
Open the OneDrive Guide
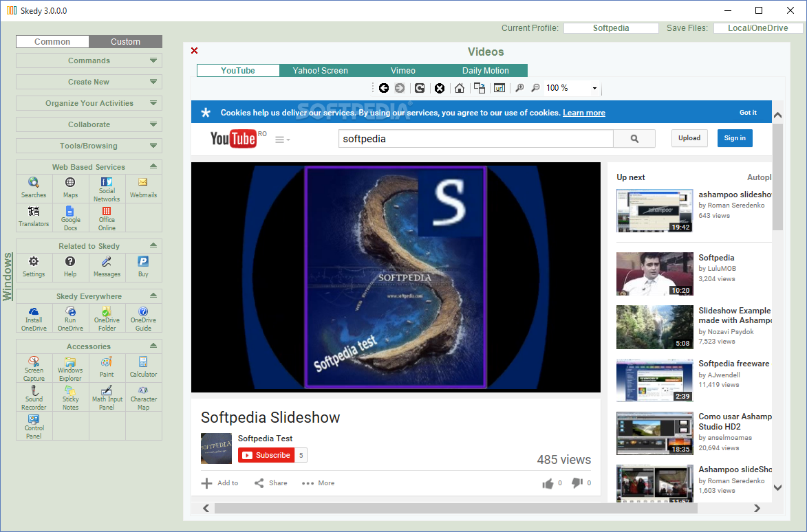pos(144,318)
